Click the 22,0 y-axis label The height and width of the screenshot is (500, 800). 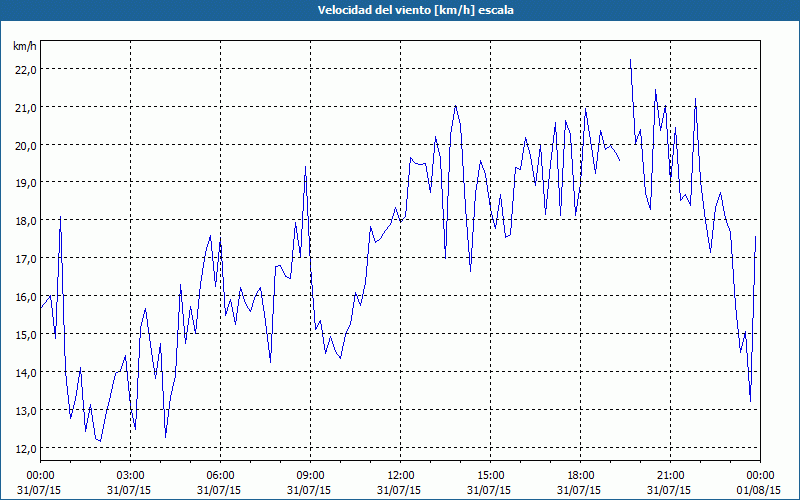click(x=26, y=70)
